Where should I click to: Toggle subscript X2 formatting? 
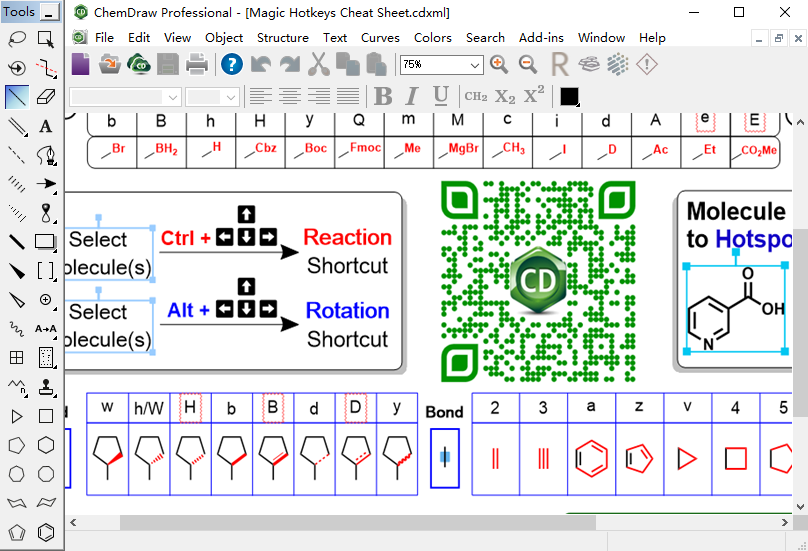505,96
